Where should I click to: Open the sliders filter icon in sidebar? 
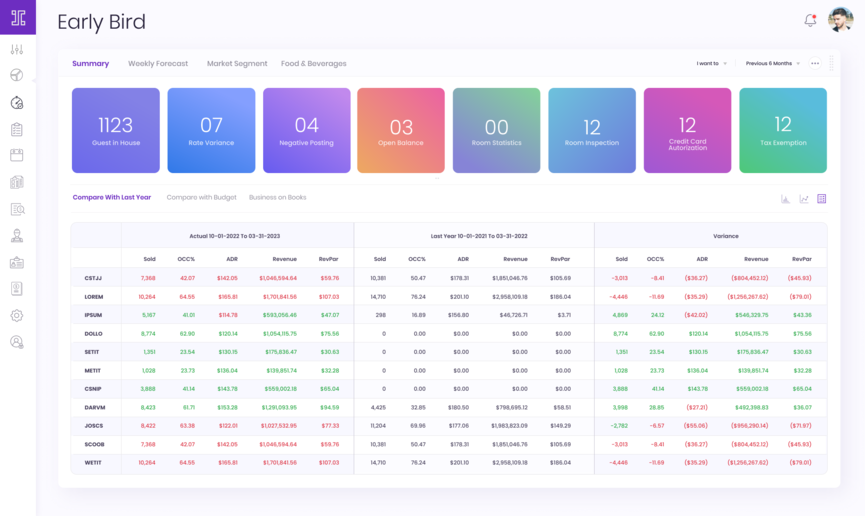point(17,49)
